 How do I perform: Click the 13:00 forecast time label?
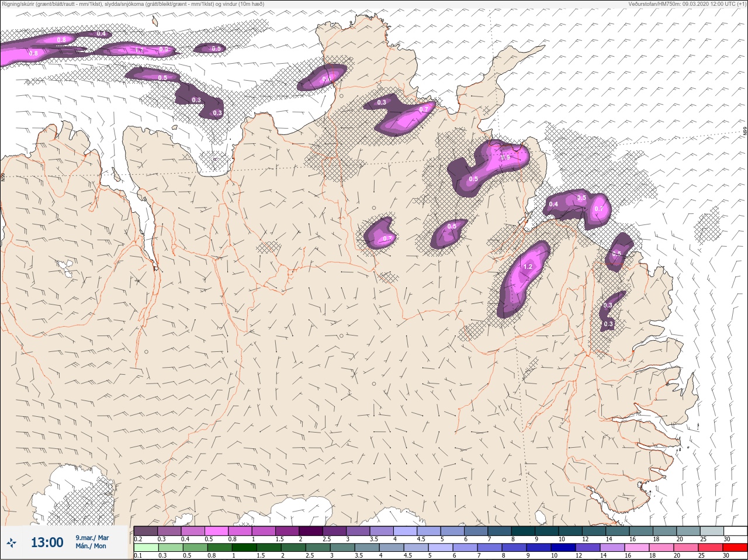(47, 542)
